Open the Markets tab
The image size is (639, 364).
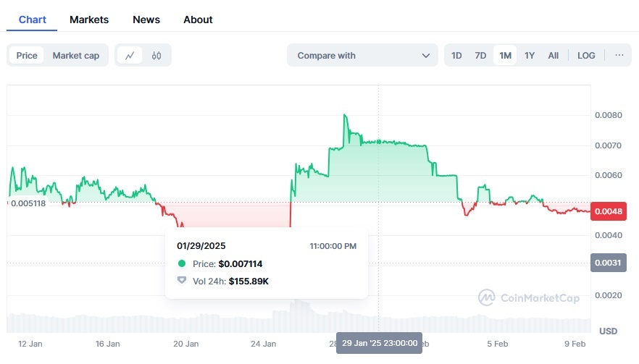pyautogui.click(x=89, y=20)
